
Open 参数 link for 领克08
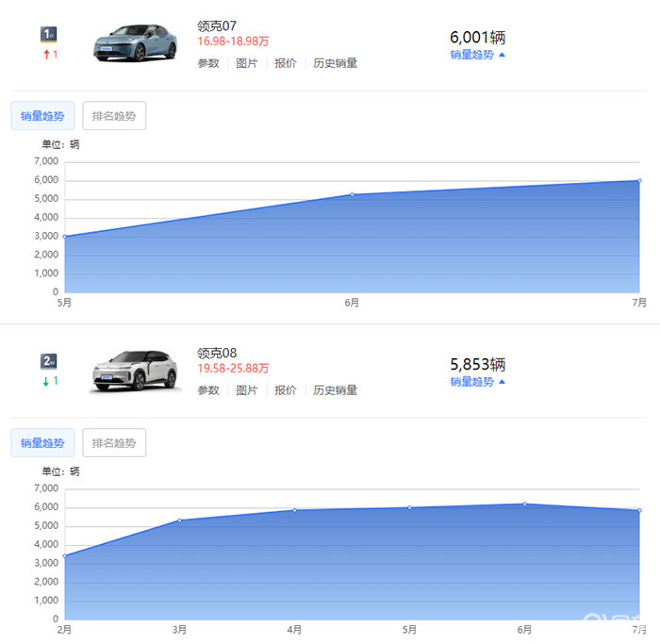(x=208, y=390)
